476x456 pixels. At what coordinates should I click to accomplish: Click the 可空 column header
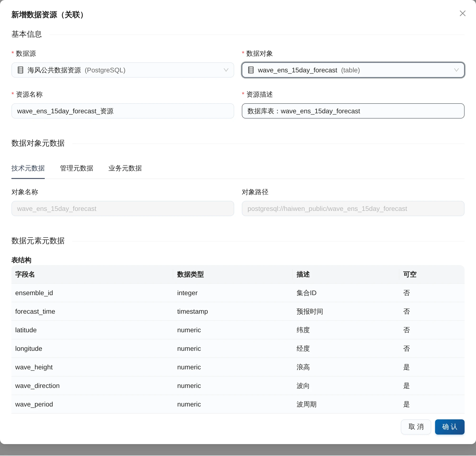click(432, 274)
